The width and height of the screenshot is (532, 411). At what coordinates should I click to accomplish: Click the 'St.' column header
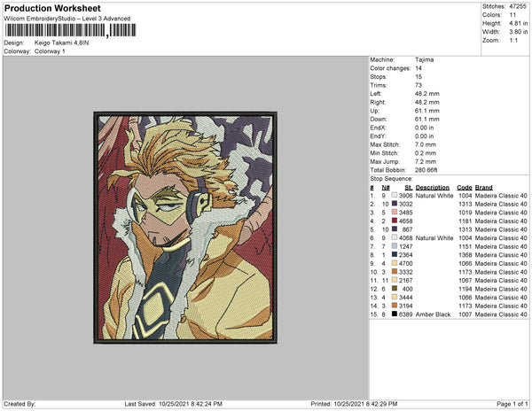(409, 188)
